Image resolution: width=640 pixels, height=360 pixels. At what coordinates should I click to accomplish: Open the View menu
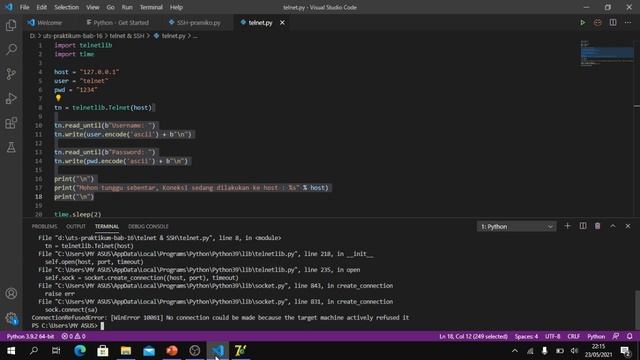(93, 7)
